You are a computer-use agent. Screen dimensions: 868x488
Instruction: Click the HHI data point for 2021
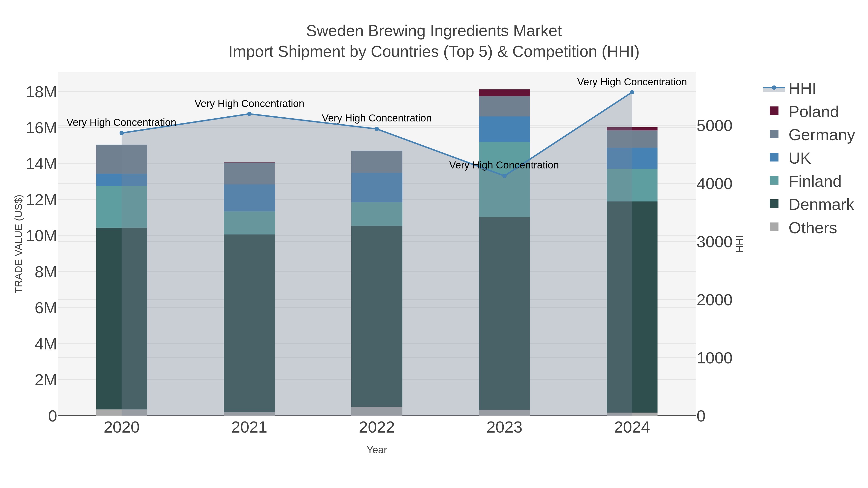[249, 114]
